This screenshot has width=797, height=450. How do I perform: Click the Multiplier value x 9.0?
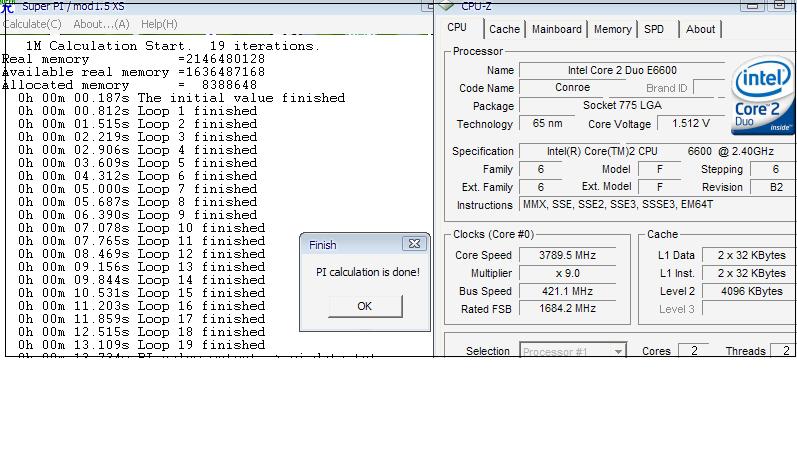click(x=567, y=273)
